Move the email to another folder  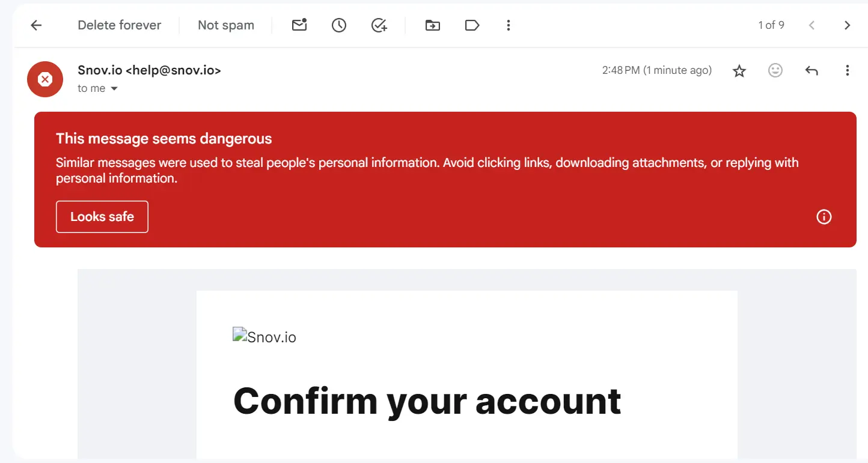point(432,25)
